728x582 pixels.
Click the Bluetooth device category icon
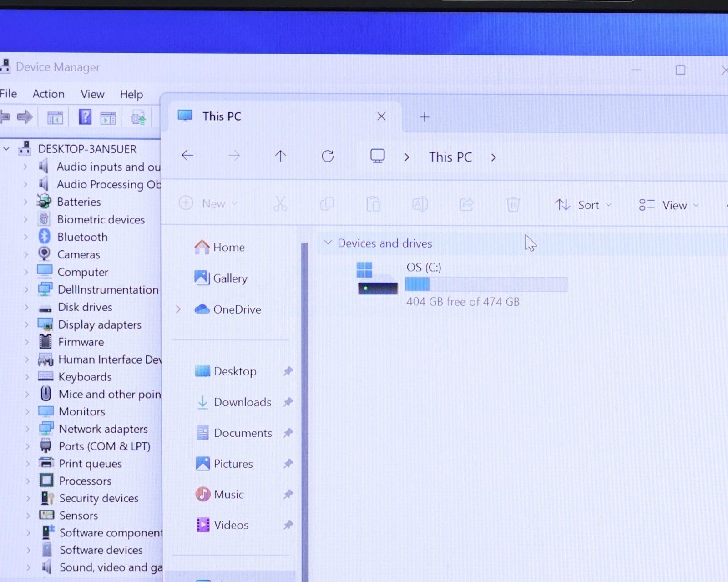point(45,237)
